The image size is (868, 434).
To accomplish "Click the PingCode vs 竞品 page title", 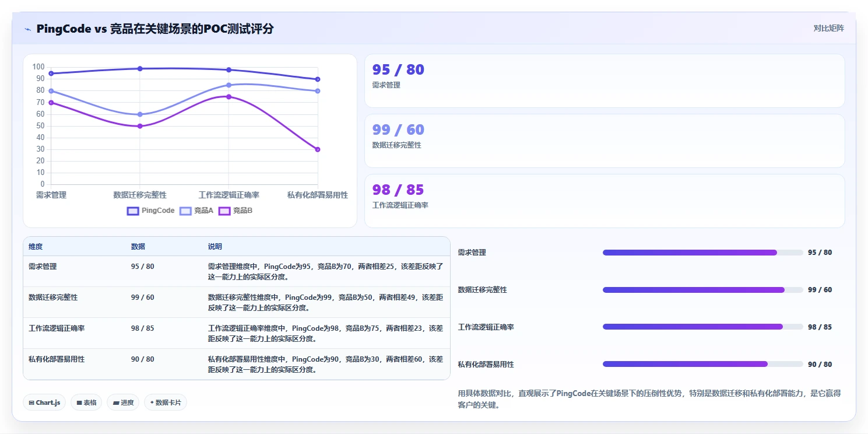I will (155, 29).
